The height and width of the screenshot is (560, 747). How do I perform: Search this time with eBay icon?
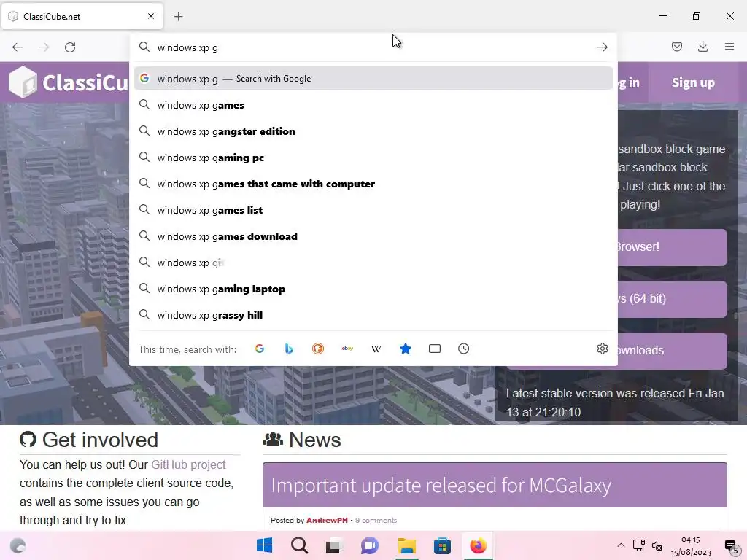[x=347, y=349]
